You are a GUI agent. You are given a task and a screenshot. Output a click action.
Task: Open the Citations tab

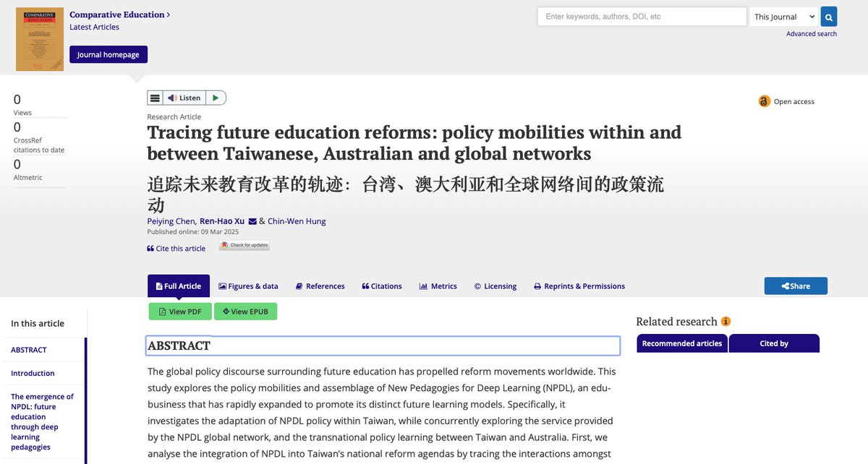(x=382, y=286)
